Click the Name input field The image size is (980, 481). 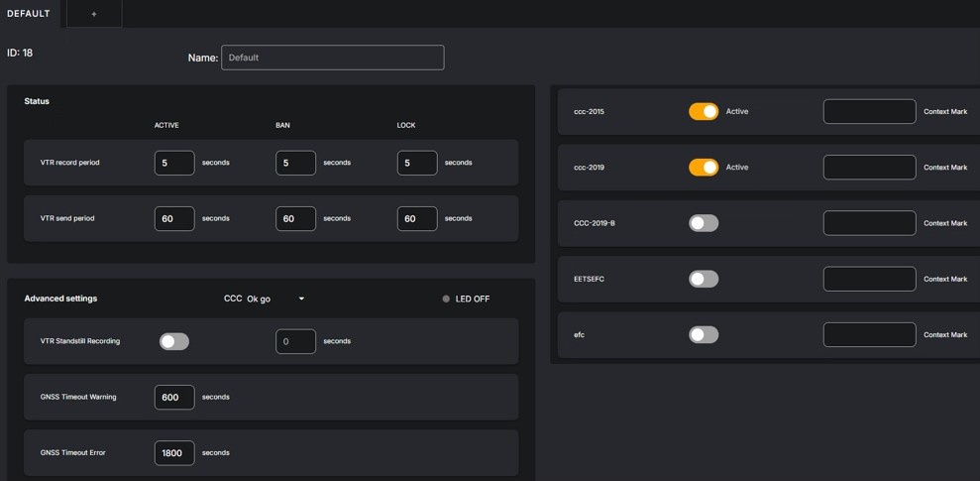(333, 58)
